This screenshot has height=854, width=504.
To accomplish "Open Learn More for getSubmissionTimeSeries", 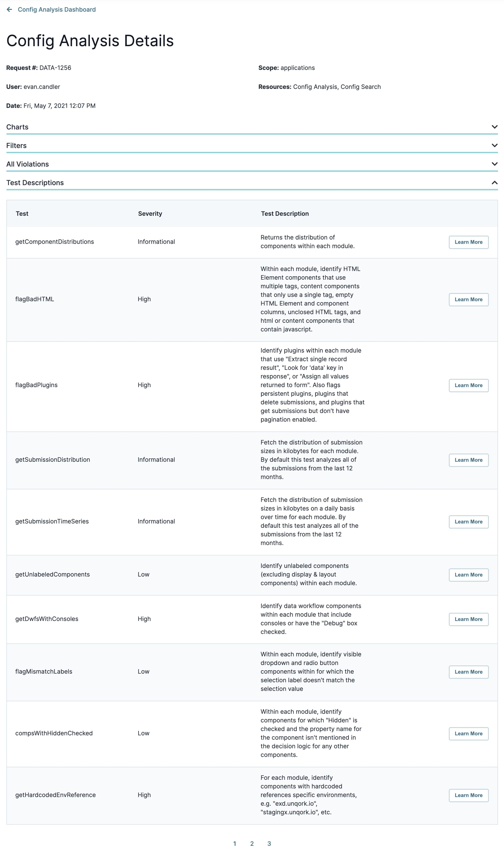I will click(x=468, y=522).
